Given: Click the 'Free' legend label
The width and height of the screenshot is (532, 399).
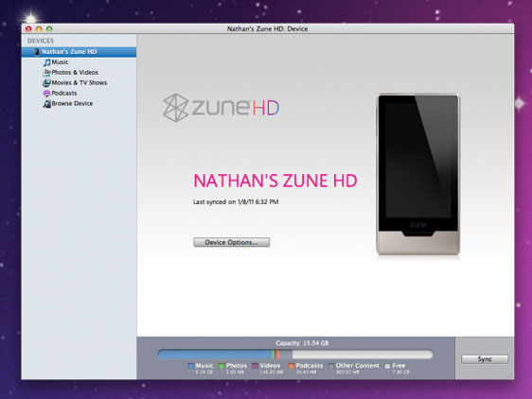Looking at the screenshot, I should tap(399, 366).
